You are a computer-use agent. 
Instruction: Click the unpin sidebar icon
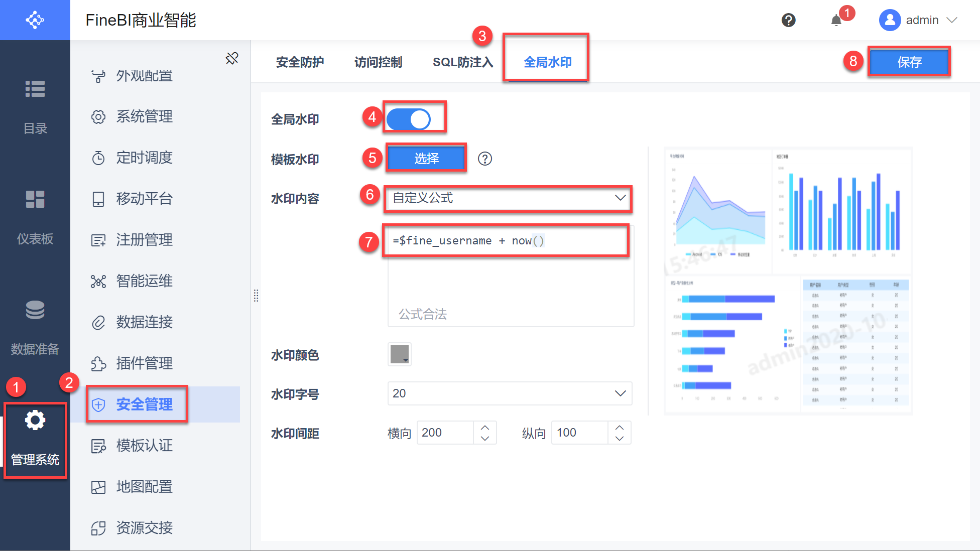pyautogui.click(x=232, y=58)
